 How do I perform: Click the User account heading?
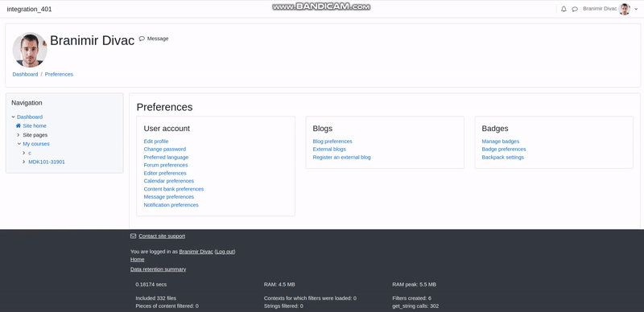[x=167, y=129]
